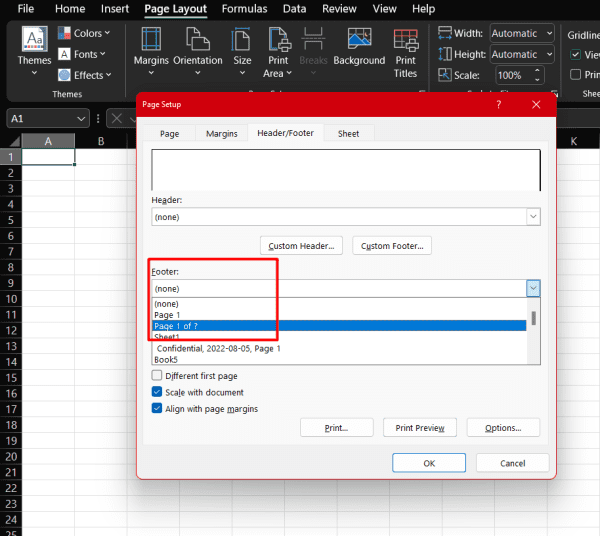Click the footer list scrollbar thumb

(533, 318)
